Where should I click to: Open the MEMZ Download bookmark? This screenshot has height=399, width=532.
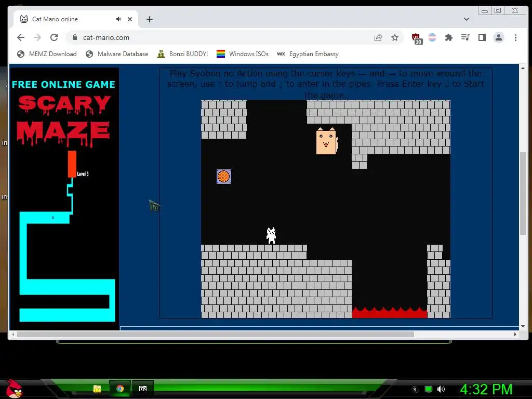tap(47, 54)
